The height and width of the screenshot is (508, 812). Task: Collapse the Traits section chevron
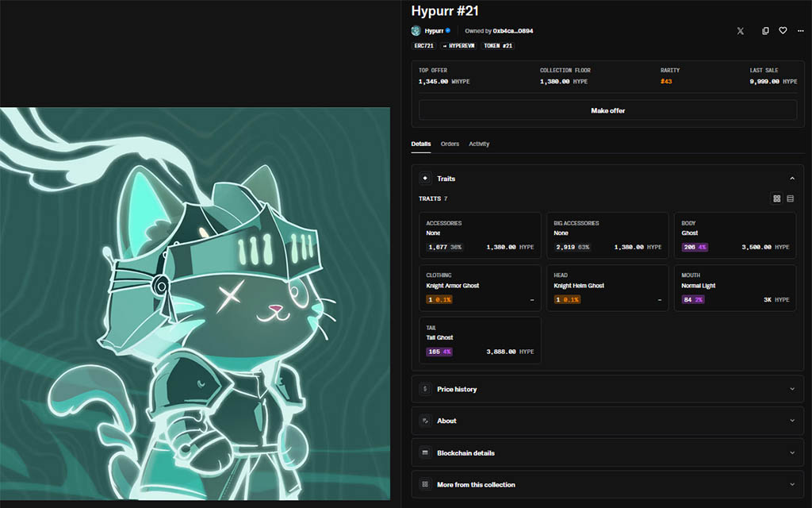(x=792, y=179)
